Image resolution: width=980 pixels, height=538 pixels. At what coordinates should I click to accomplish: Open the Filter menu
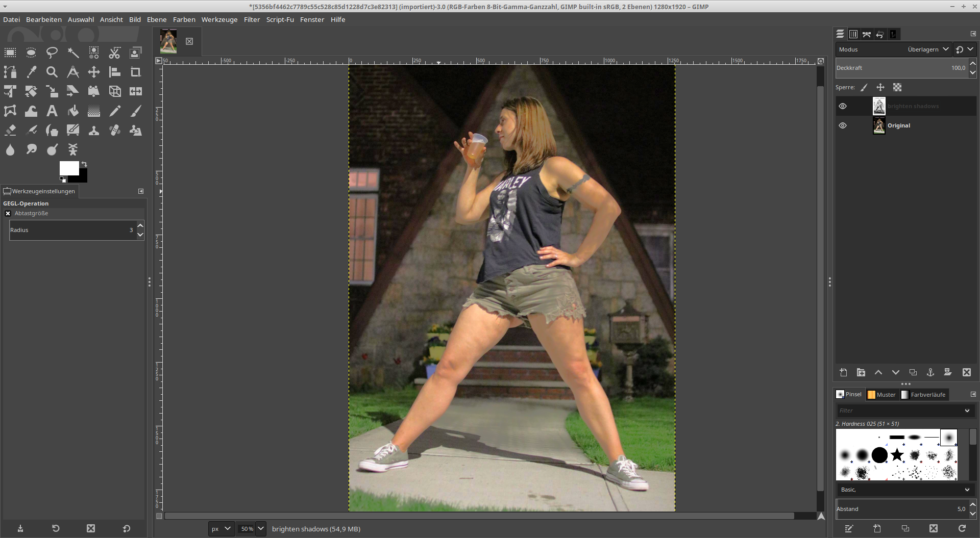[x=252, y=19]
